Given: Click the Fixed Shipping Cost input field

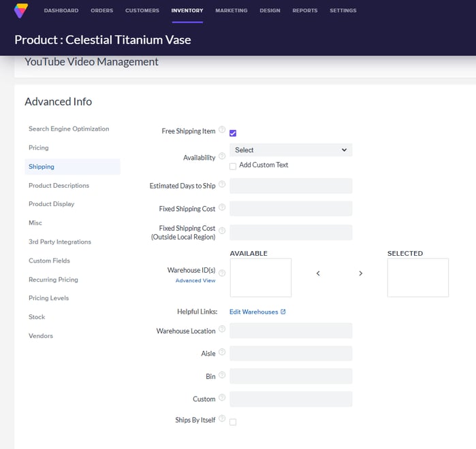Looking at the screenshot, I should tap(291, 209).
